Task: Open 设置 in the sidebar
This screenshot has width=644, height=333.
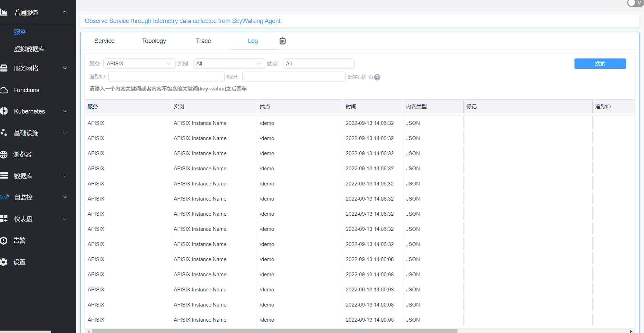Action: tap(19, 262)
